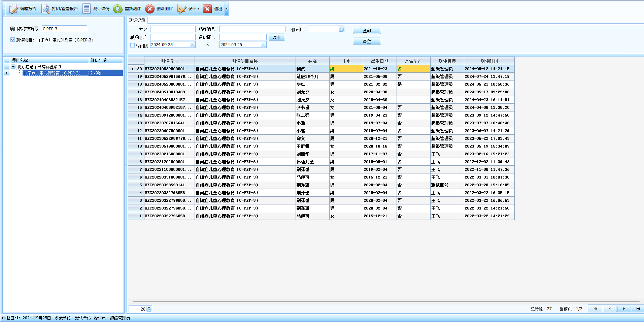Select 自闭症儿童心理教育 (C-PEP-3) tree item
Image resolution: width=644 pixels, height=322 pixels.
pyautogui.click(x=52, y=73)
